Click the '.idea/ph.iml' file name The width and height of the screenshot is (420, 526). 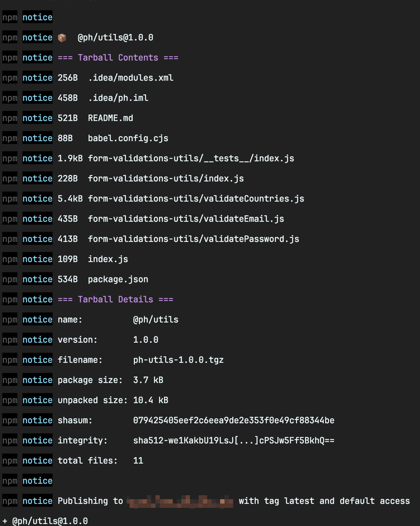[x=118, y=98]
